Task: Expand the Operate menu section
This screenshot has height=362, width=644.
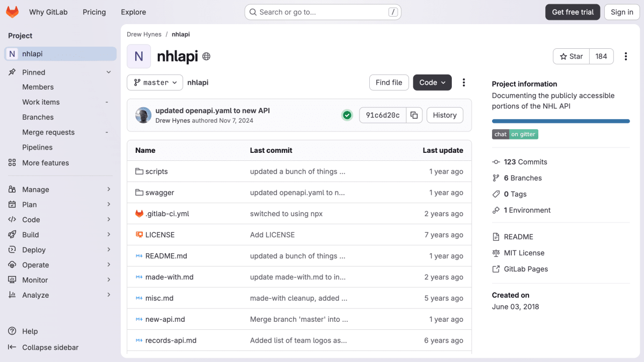Action: [108, 265]
